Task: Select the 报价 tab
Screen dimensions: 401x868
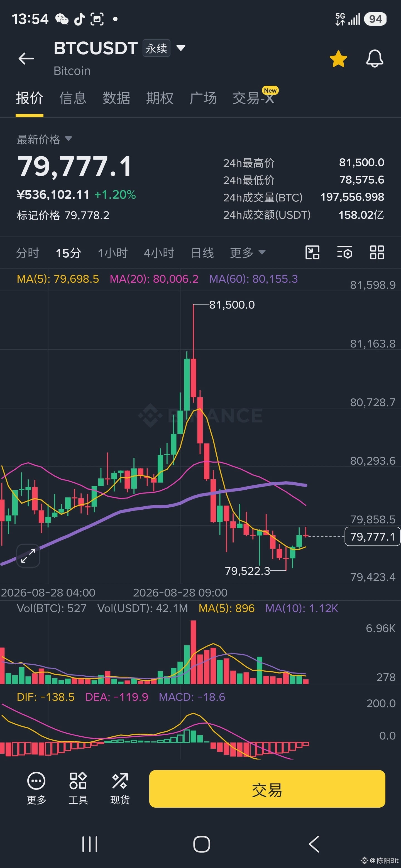Action: click(x=29, y=98)
